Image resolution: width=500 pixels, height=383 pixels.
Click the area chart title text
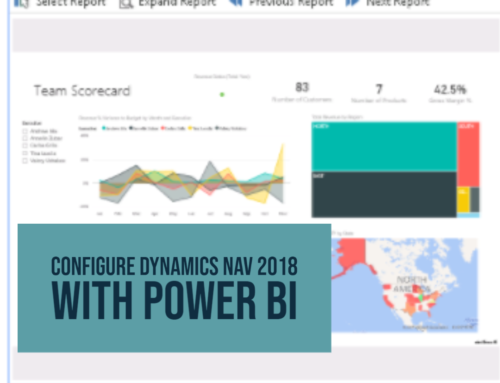tap(135, 118)
